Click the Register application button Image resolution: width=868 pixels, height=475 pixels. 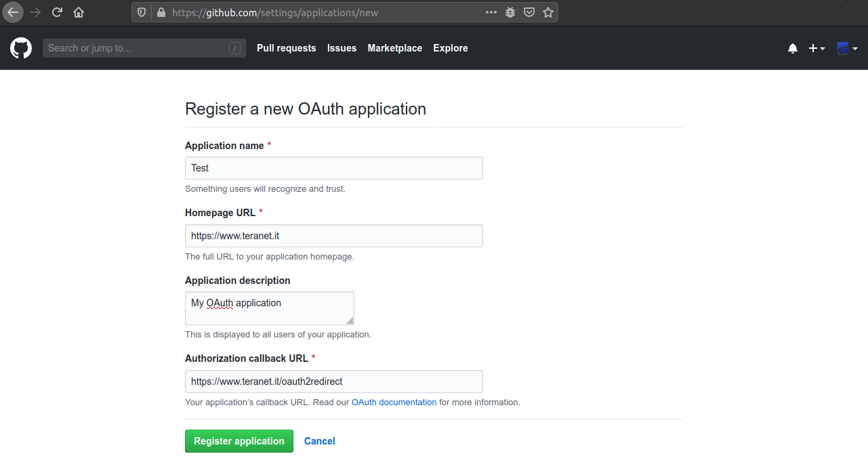point(239,441)
